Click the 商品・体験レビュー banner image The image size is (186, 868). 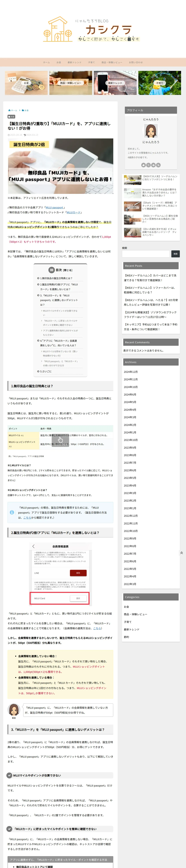71,83
